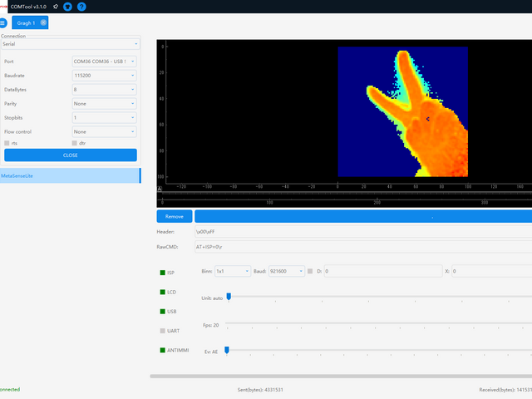The image size is (532, 399).
Task: Open the help question mark icon
Action: point(81,7)
